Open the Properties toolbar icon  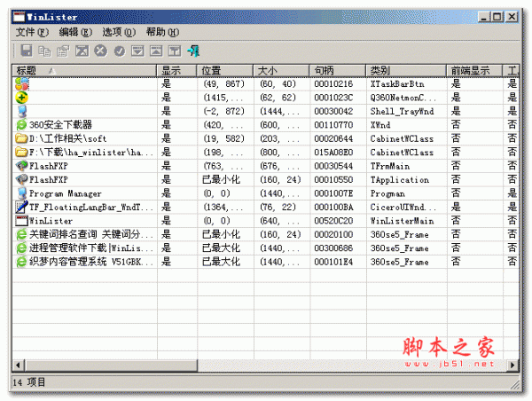[x=63, y=51]
